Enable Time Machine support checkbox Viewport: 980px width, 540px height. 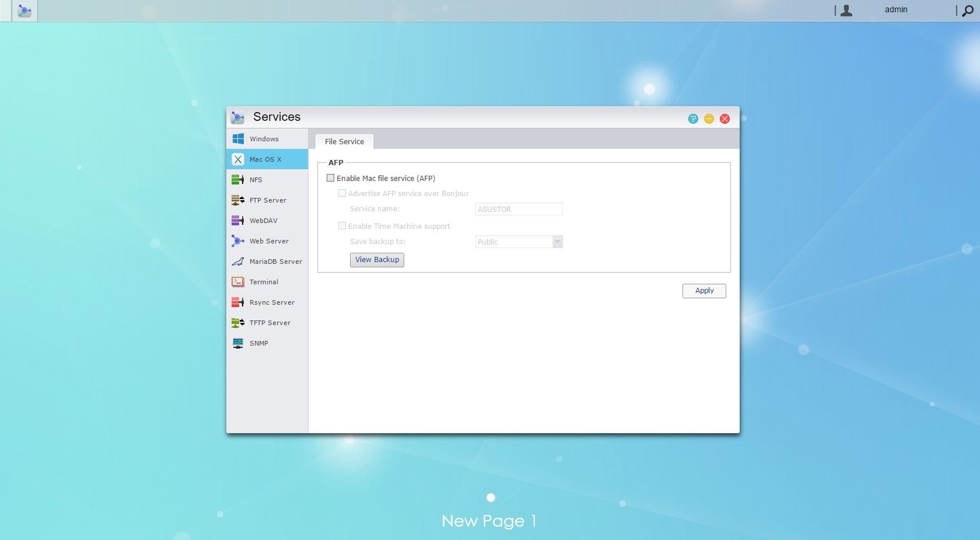(x=342, y=226)
